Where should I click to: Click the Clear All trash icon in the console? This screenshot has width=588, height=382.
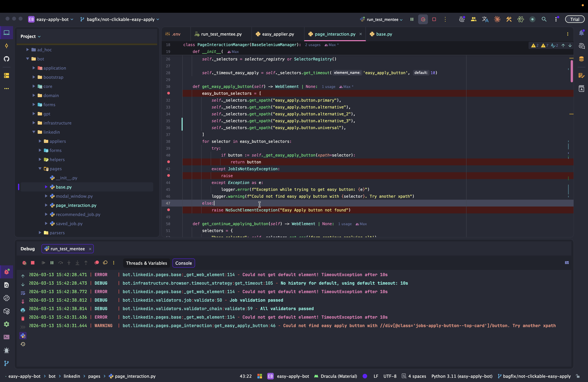[x=23, y=318]
